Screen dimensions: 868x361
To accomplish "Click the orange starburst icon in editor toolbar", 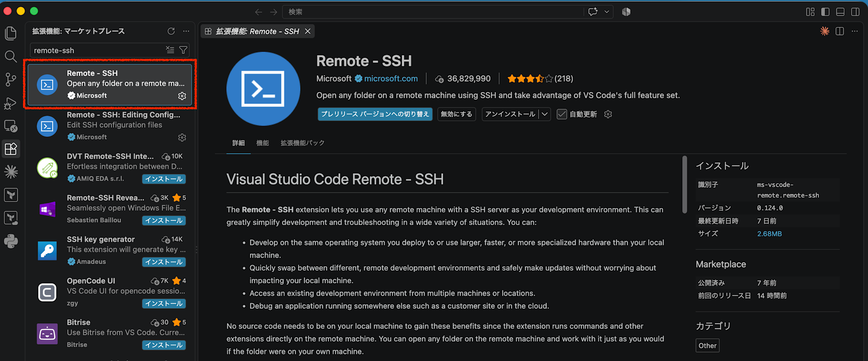I will [825, 31].
